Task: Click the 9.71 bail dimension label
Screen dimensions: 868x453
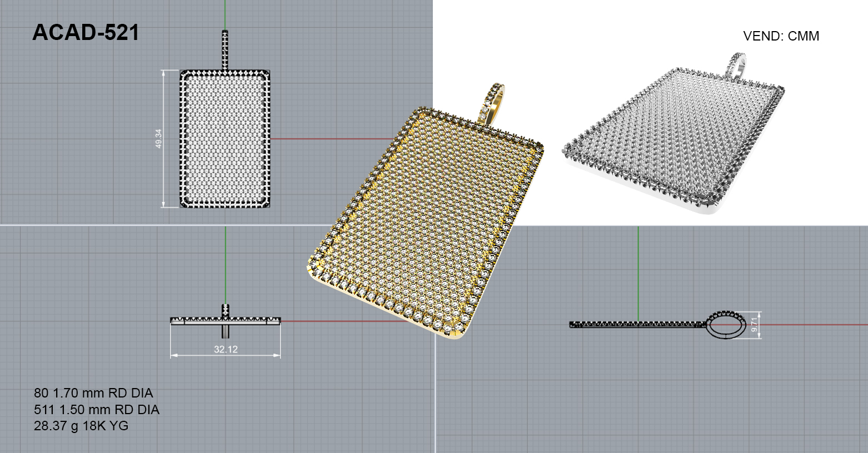Action: pos(754,325)
